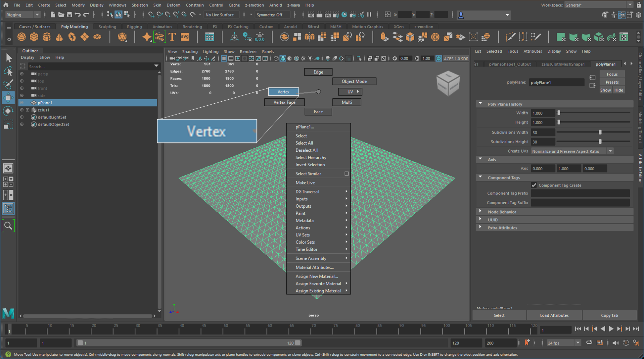
Task: Click the Load Attributes button
Action: (x=554, y=315)
